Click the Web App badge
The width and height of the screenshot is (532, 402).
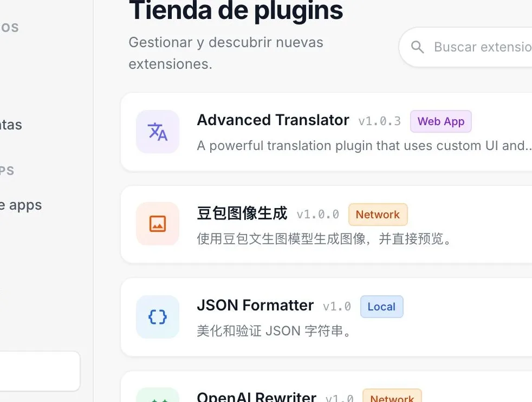pos(441,121)
